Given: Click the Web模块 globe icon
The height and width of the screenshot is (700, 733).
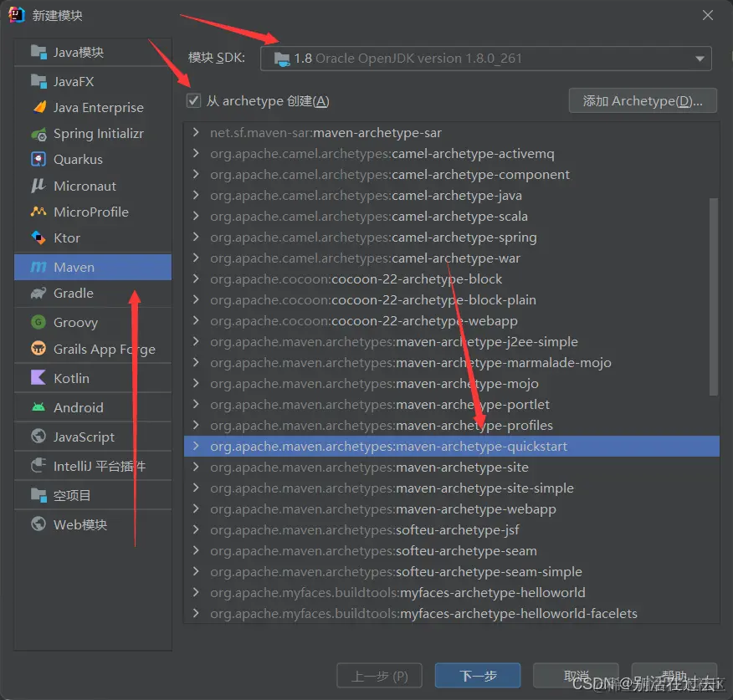Looking at the screenshot, I should (x=38, y=524).
